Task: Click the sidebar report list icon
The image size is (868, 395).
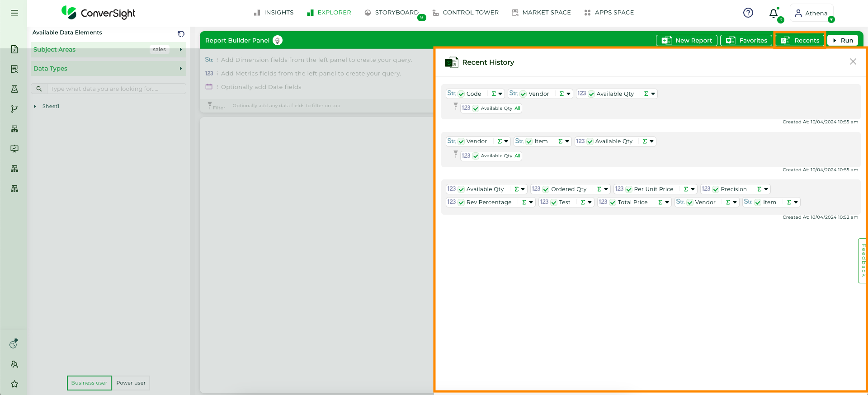Action: [x=14, y=69]
